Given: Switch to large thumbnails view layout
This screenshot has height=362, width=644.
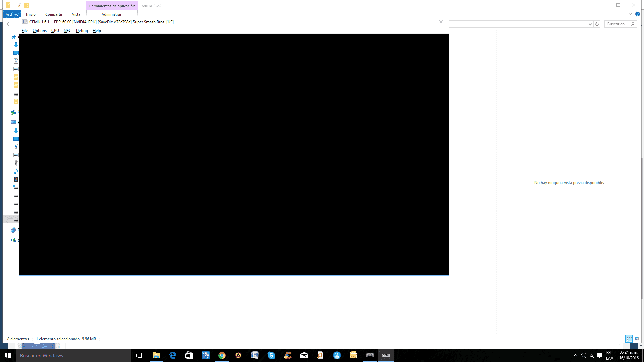Looking at the screenshot, I should tap(636, 339).
